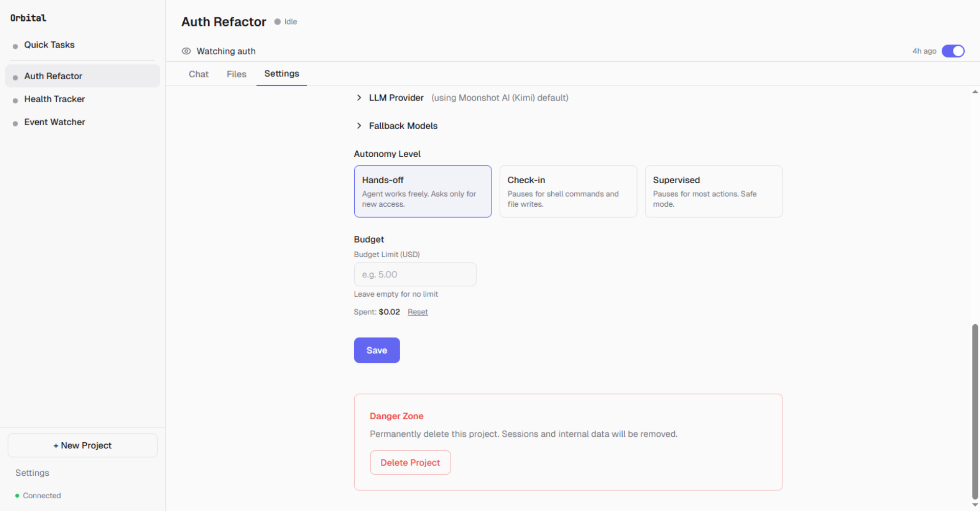The height and width of the screenshot is (511, 980).
Task: Start a New Project
Action: pyautogui.click(x=82, y=445)
